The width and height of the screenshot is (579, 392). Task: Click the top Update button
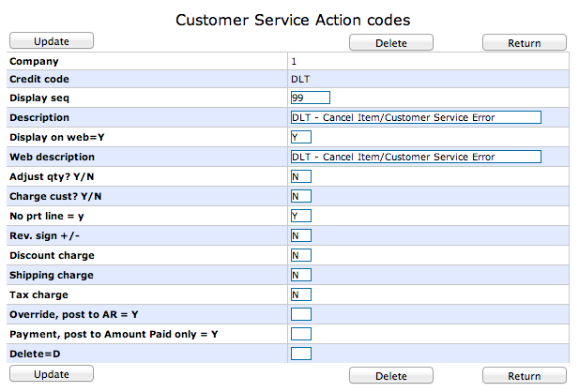[x=52, y=41]
